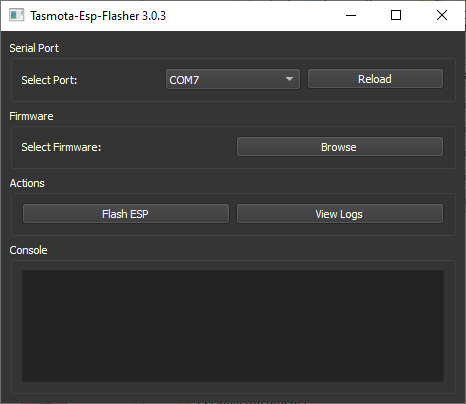Screen dimensions: 466x404
Task: Click the Console section heading
Action: [28, 250]
